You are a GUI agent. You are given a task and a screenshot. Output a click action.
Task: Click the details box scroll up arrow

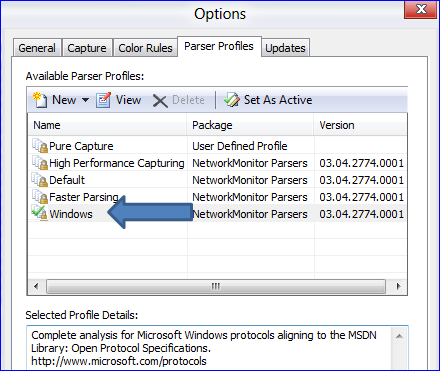pyautogui.click(x=399, y=336)
